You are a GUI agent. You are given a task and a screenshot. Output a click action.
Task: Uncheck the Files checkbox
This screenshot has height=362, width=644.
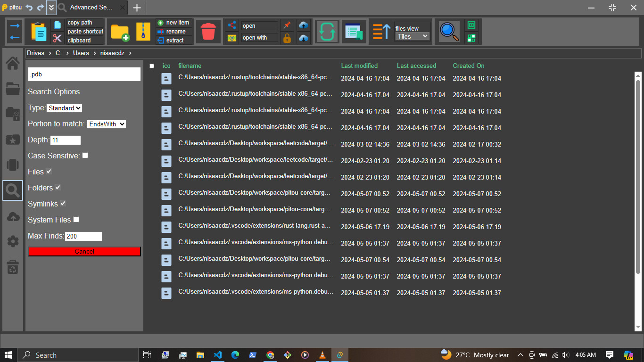[x=49, y=171]
